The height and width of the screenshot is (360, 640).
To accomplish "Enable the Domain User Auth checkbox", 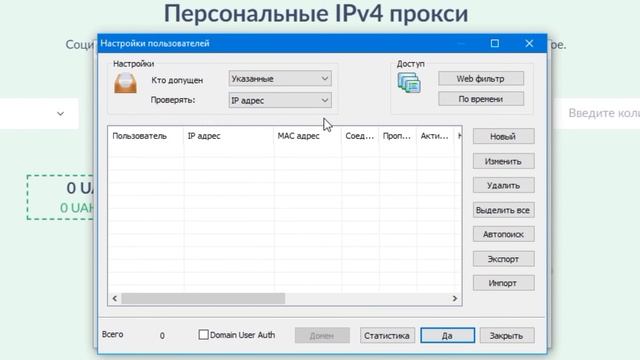I will pos(203,335).
